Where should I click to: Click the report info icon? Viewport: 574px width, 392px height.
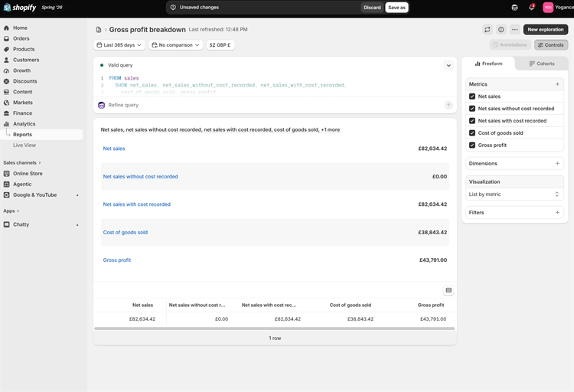(501, 30)
